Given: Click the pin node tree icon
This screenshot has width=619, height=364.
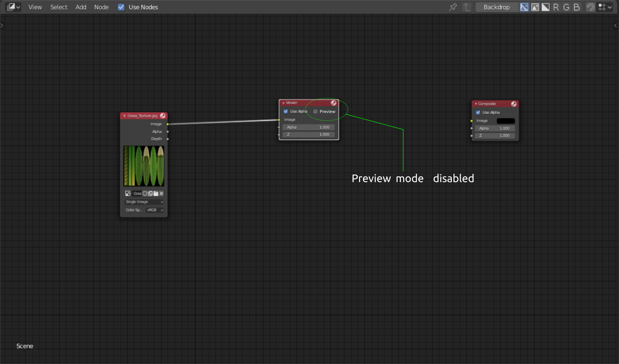Looking at the screenshot, I should [x=453, y=7].
